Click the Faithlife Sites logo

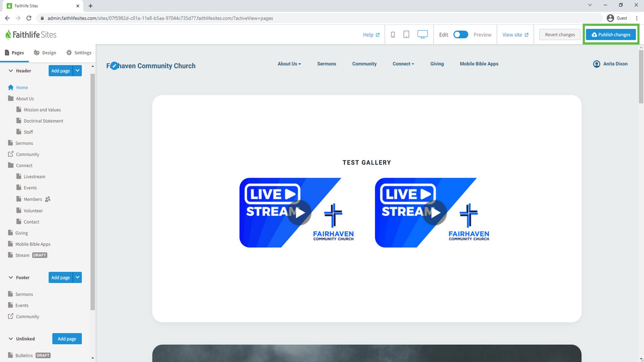pos(31,35)
